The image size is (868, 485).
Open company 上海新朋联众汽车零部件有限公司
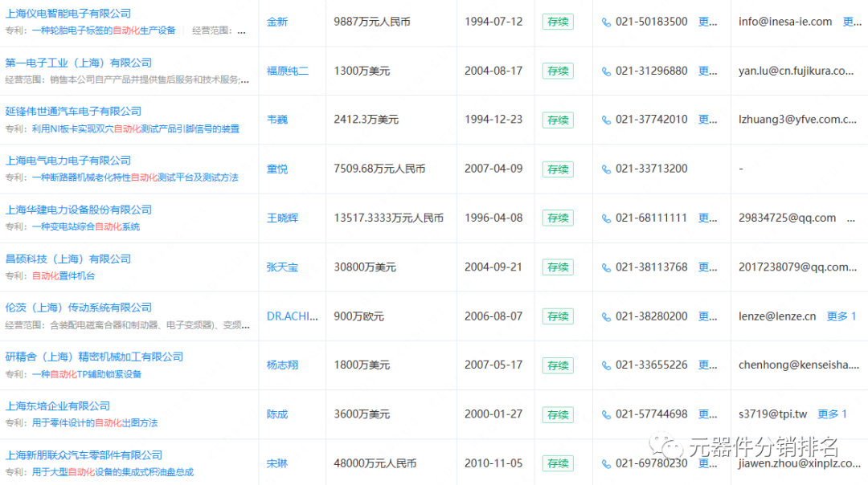click(x=84, y=455)
